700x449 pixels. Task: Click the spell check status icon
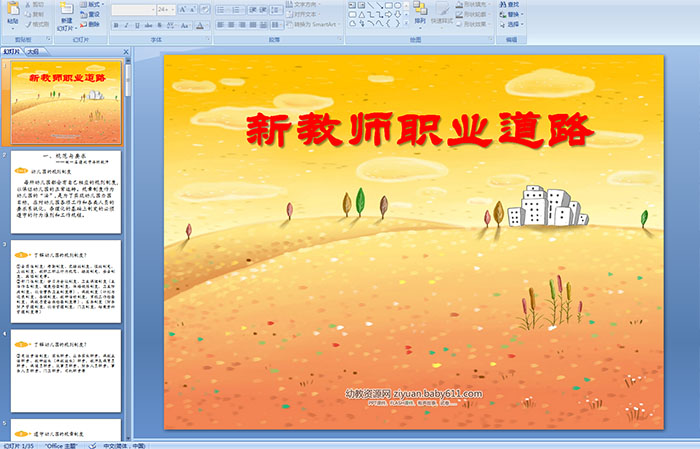coord(92,445)
